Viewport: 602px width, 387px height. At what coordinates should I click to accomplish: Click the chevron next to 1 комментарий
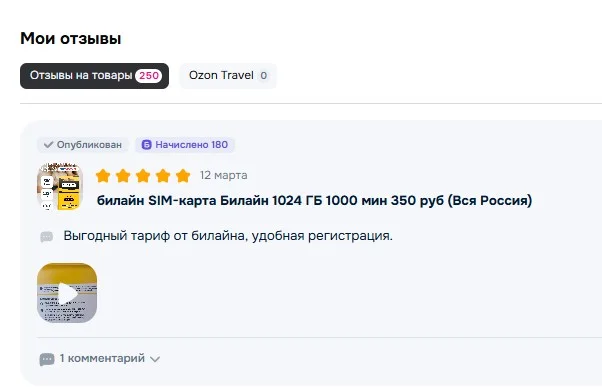(155, 359)
